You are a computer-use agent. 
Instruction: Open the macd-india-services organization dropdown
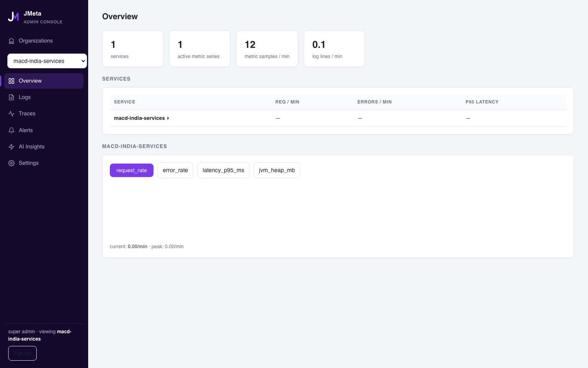47,61
